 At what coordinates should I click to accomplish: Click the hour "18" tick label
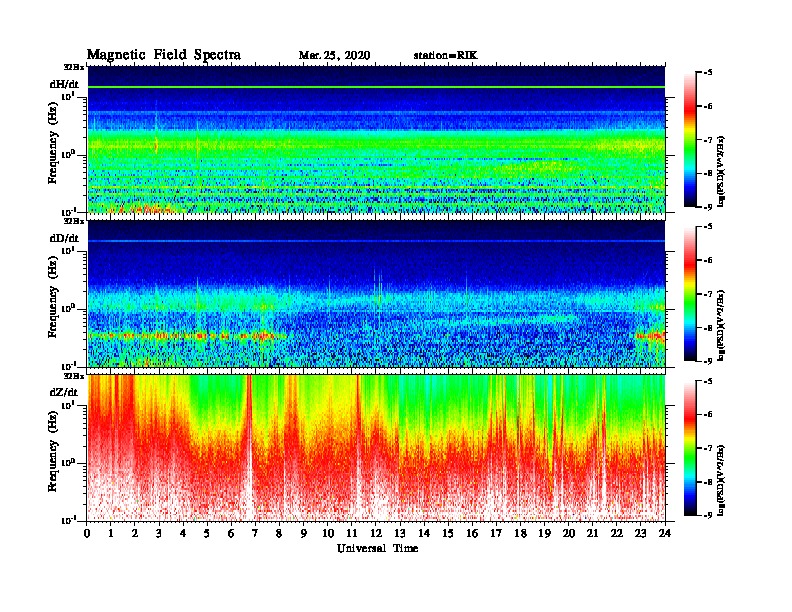coord(520,533)
